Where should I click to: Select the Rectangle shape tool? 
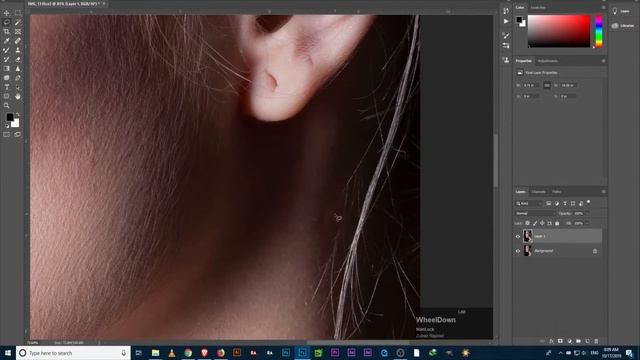point(7,96)
